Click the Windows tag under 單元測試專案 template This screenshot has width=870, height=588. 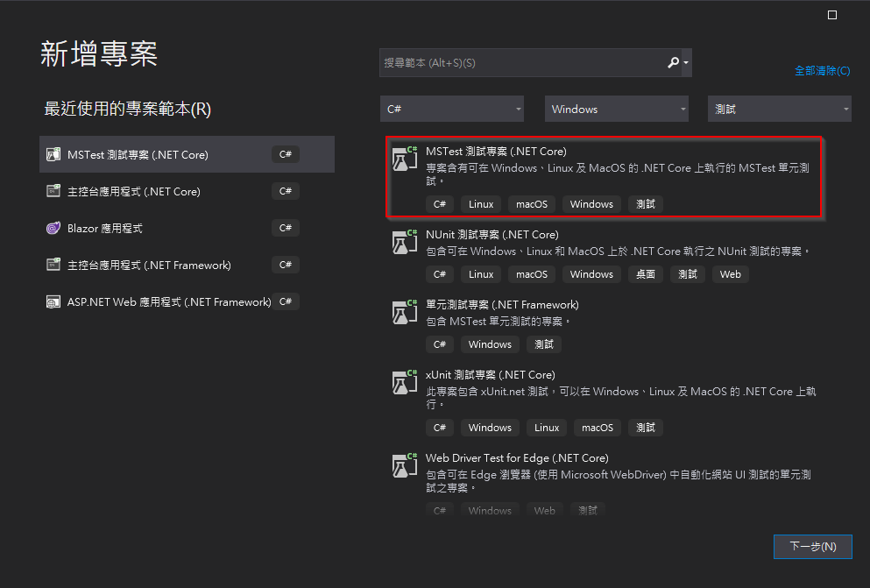(x=490, y=344)
